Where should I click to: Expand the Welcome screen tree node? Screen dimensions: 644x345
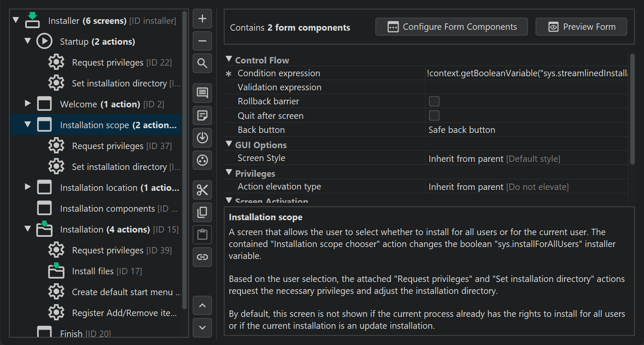point(28,103)
